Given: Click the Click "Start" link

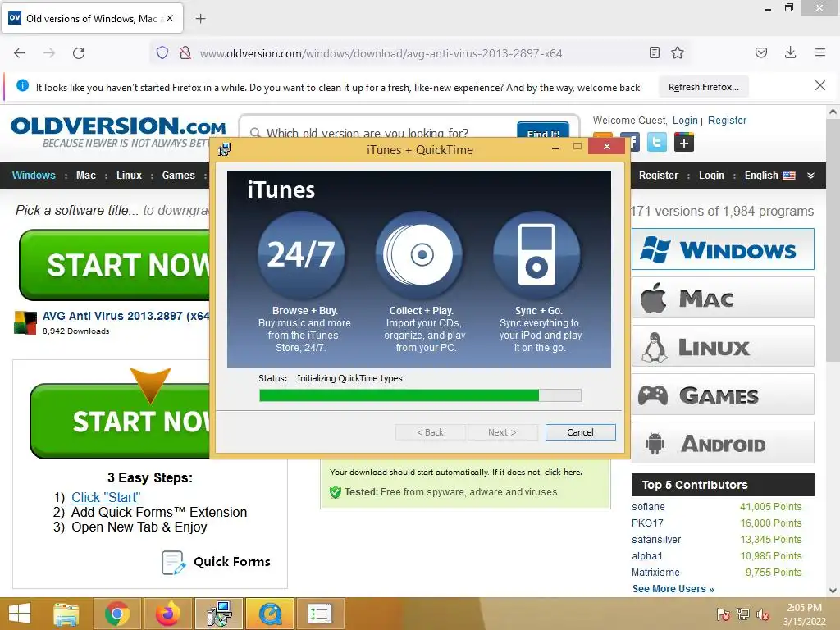Looking at the screenshot, I should pos(106,497).
